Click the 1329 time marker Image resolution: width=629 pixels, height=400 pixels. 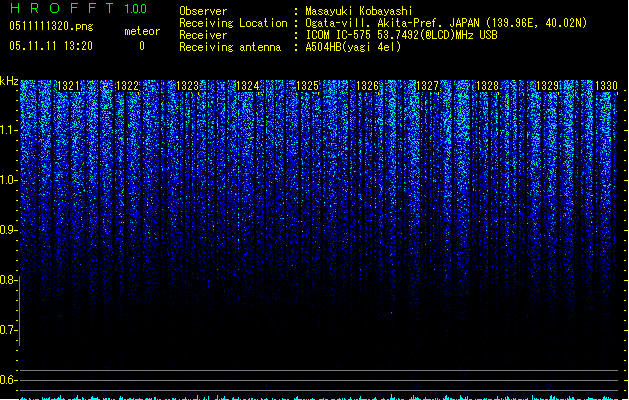click(547, 86)
